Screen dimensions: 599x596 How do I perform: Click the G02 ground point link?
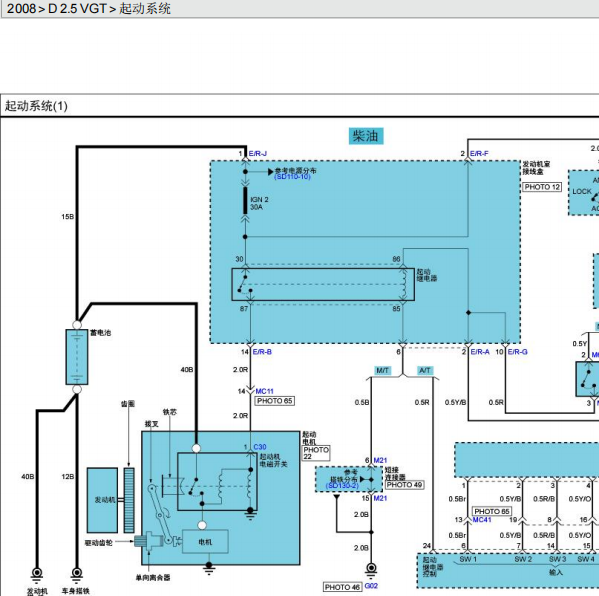click(x=371, y=586)
